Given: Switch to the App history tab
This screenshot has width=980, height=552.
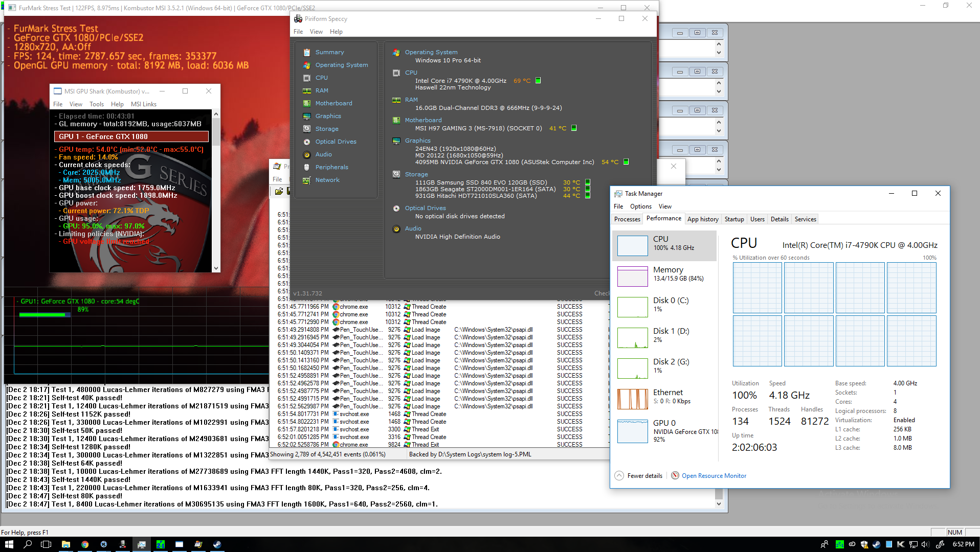Looking at the screenshot, I should (702, 219).
